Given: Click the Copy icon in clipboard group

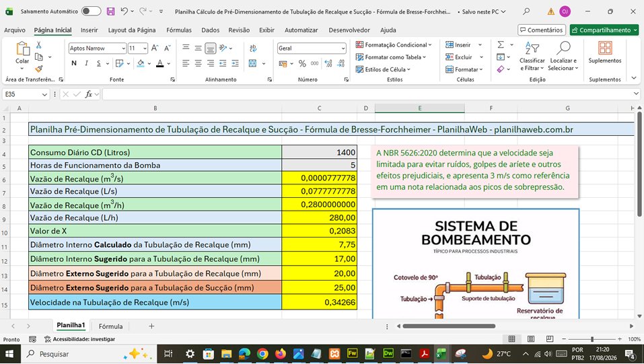Looking at the screenshot, I should click(39, 57).
